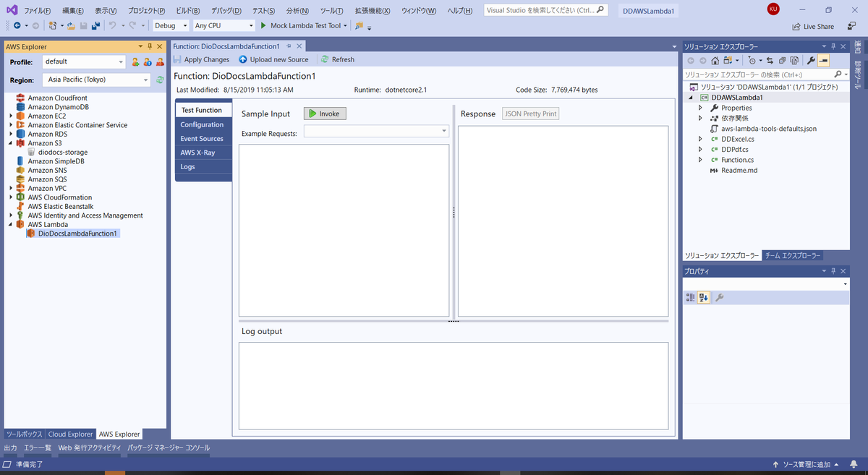This screenshot has height=475, width=868.
Task: Click the wrench Properties icon in Solution Explorer
Action: [811, 61]
